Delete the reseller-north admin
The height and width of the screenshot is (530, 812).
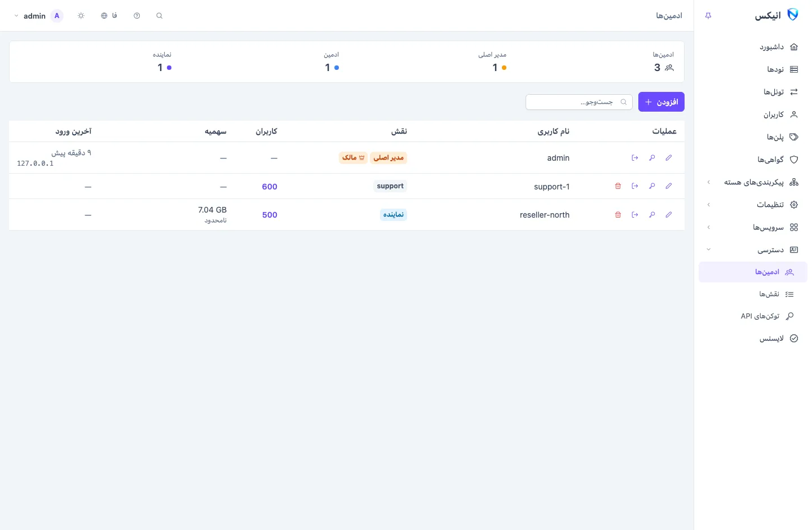[x=618, y=215]
